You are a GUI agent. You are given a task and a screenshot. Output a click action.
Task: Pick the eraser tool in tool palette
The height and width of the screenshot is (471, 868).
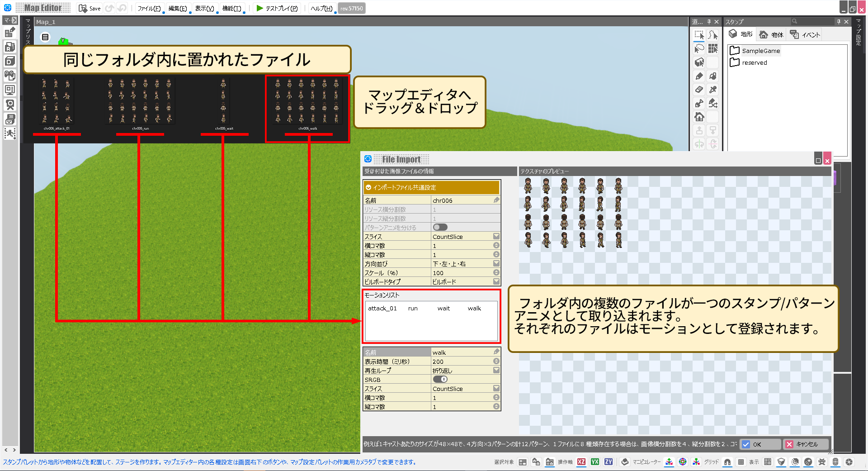pos(699,90)
